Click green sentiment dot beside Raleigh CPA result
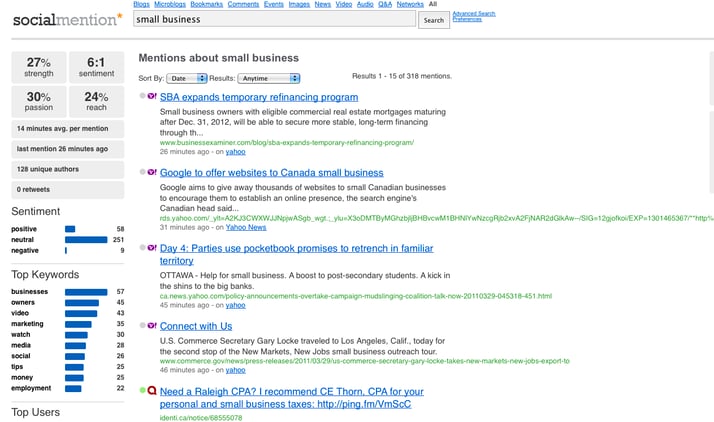 pos(143,390)
